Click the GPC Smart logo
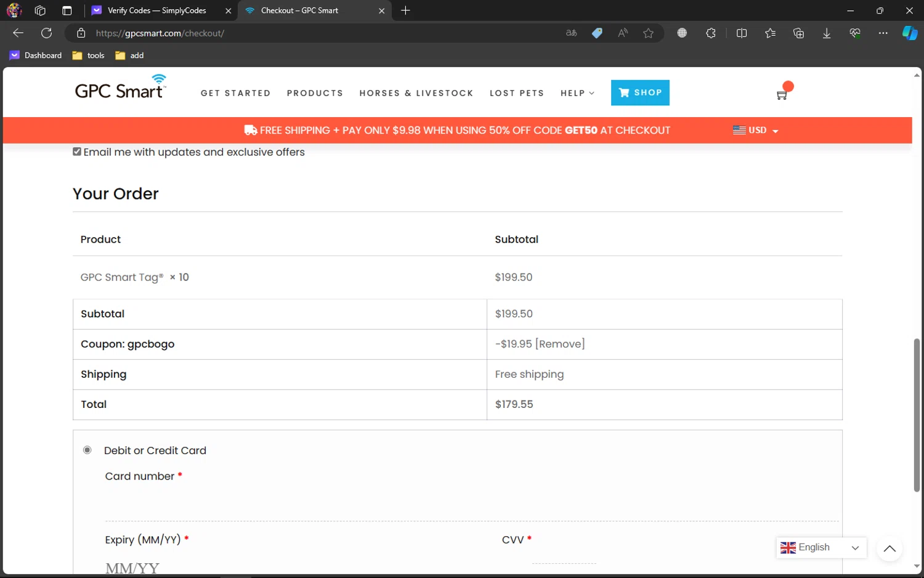Screen dimensions: 924x578 [121, 88]
